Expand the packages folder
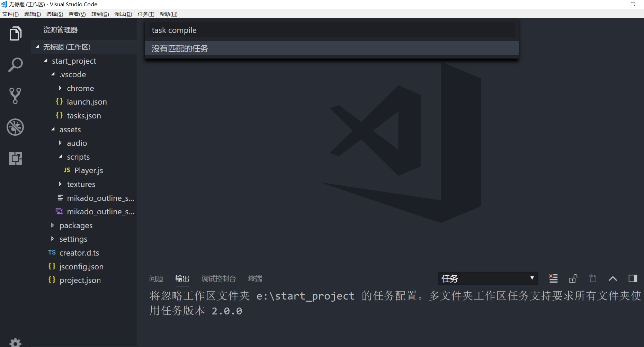 coord(84,225)
